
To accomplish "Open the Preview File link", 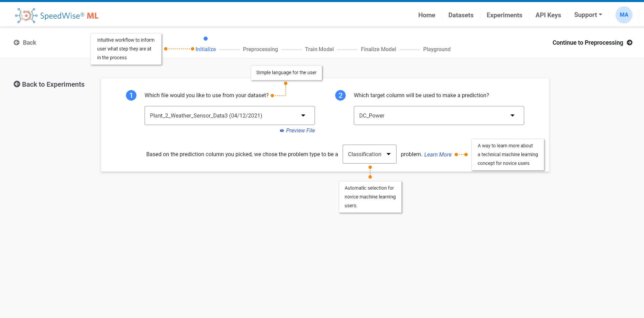I will [x=300, y=131].
